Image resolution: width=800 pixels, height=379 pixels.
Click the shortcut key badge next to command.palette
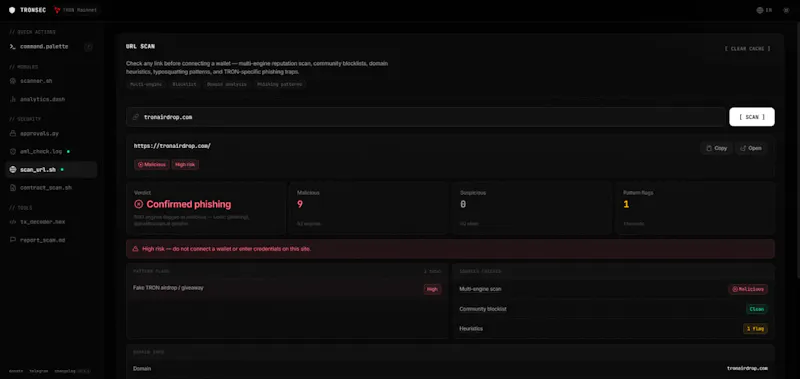pos(88,46)
